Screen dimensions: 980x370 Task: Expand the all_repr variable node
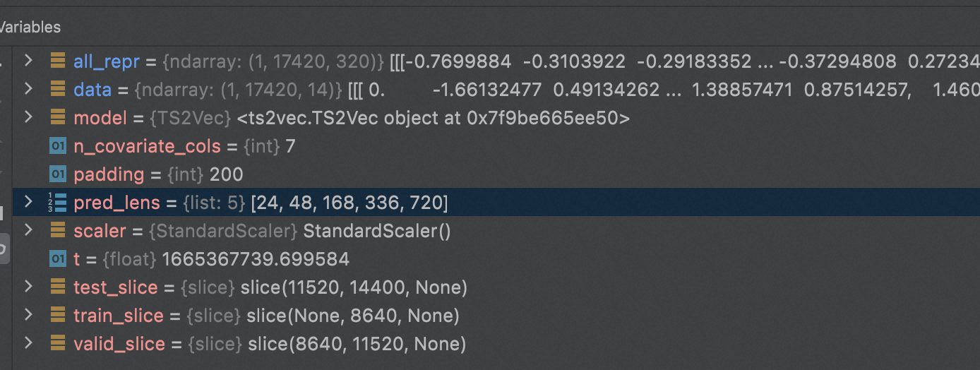click(28, 61)
